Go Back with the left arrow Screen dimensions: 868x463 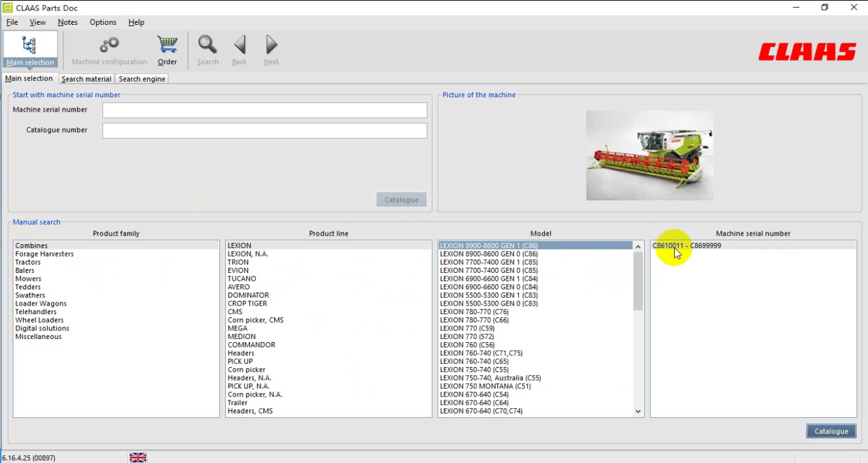point(240,50)
